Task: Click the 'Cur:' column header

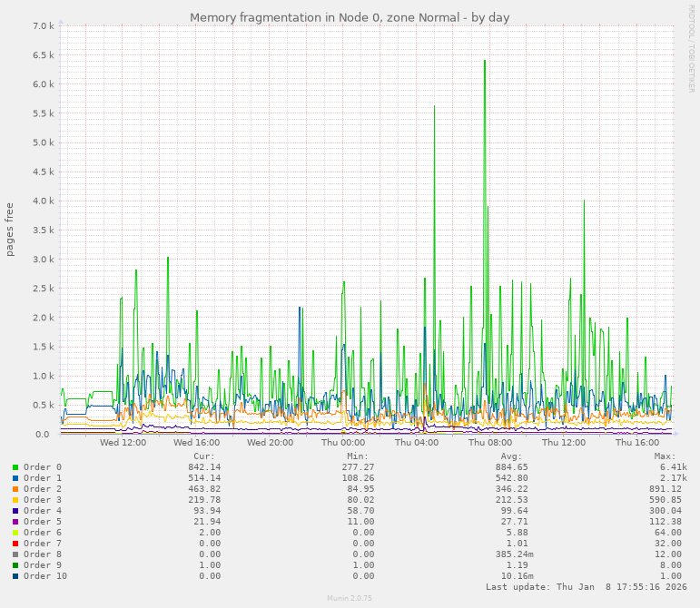Action: (204, 456)
